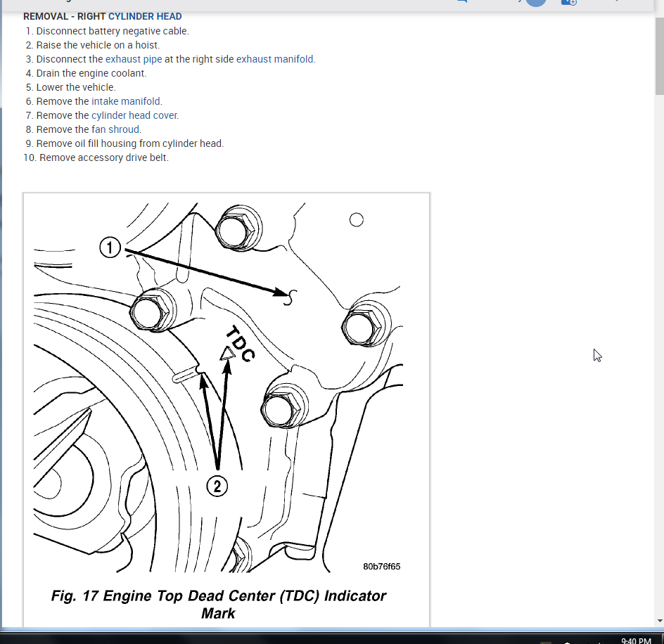
Task: Select step 'Remove accessory drive belt.'
Action: pyautogui.click(x=104, y=157)
